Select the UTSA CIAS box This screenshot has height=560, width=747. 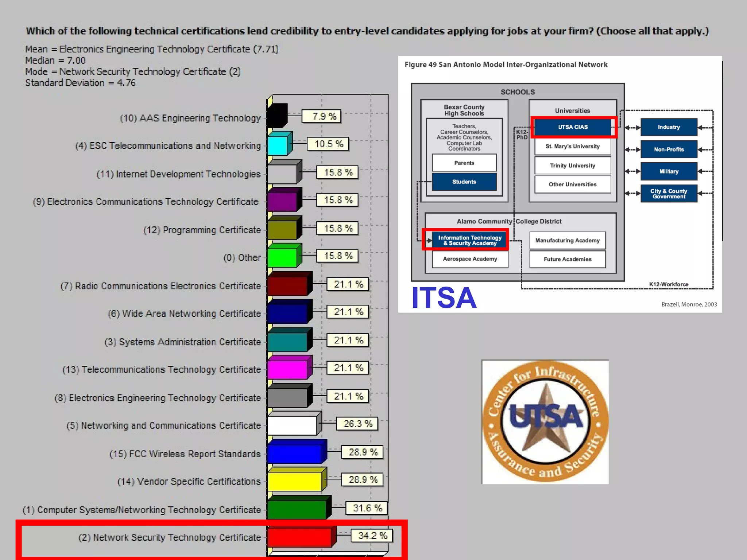[572, 127]
